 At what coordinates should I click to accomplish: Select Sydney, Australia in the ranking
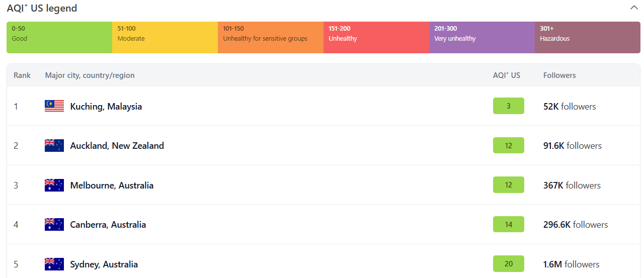pyautogui.click(x=104, y=264)
